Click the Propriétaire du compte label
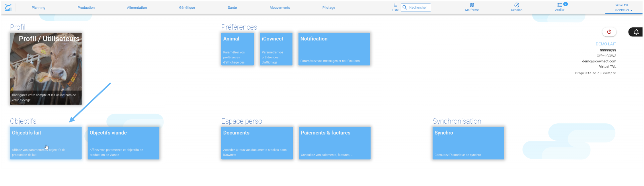Image resolution: width=644 pixels, height=186 pixels. coord(596,73)
